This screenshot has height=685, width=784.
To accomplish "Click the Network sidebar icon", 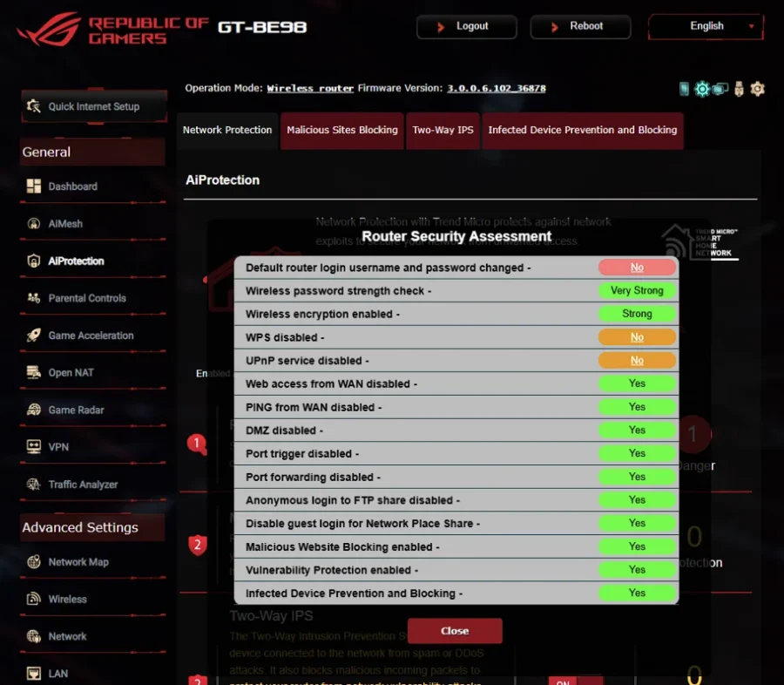I will (x=33, y=636).
